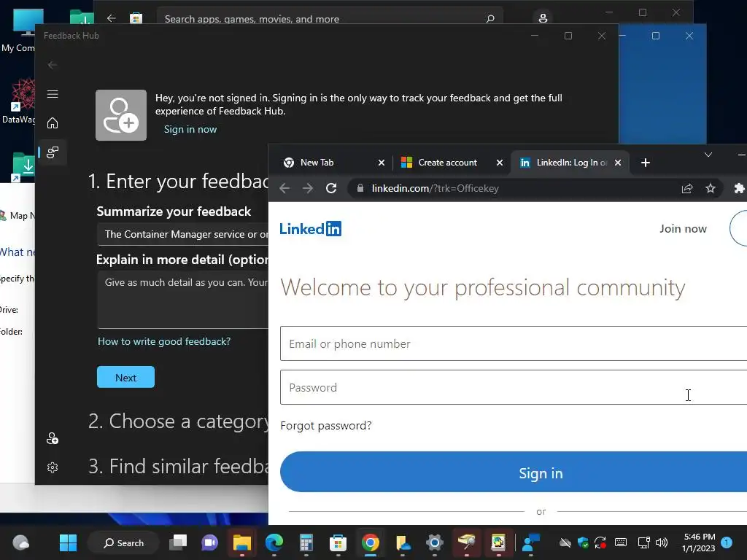Close the LinkedIn tab
Image resolution: width=747 pixels, height=560 pixels.
tap(618, 163)
